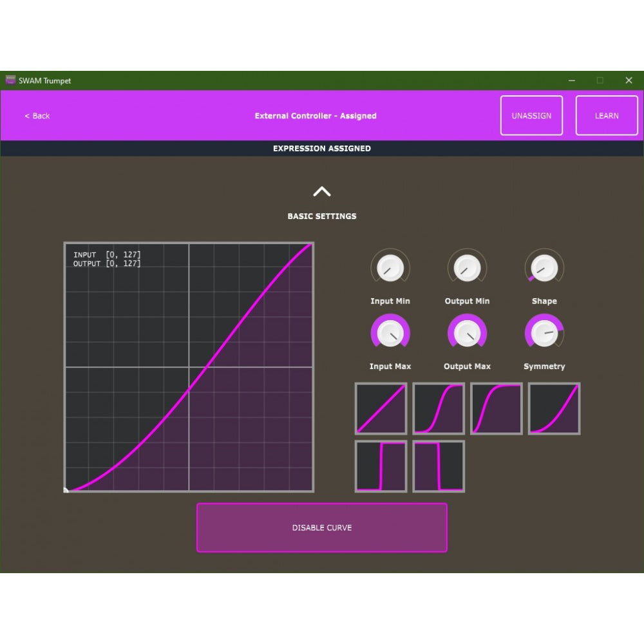Choose the inverted pulse curve preset
Image resolution: width=644 pixels, height=644 pixels.
tap(439, 466)
